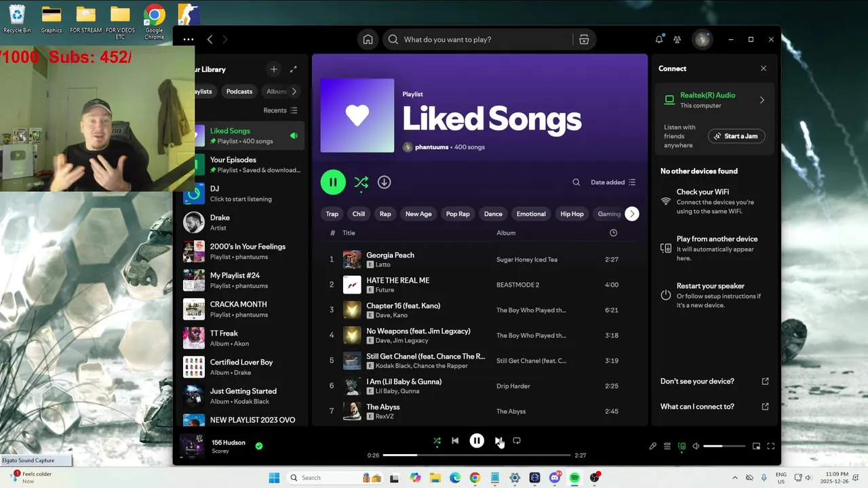Search within the Liked Songs playlist
This screenshot has width=868, height=488.
(x=576, y=182)
